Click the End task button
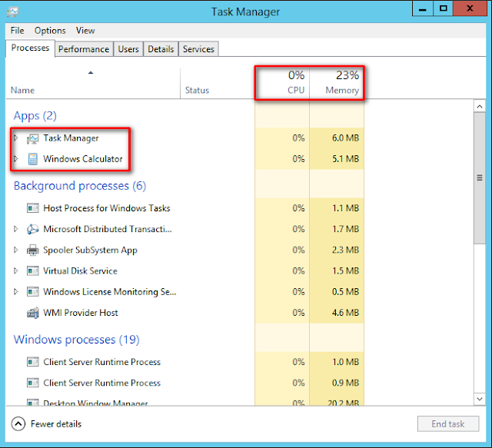Image resolution: width=492 pixels, height=448 pixels. coord(447,424)
